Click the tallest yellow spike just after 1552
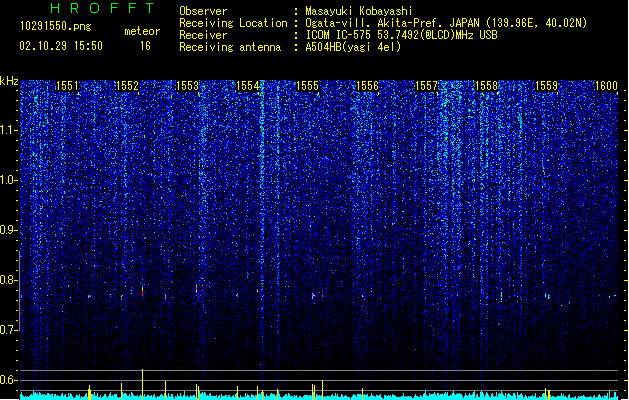 142,384
